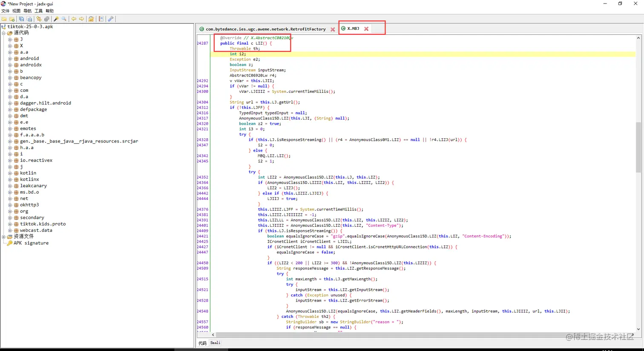644x351 pixels.
Task: Open the 工具 menu
Action: [38, 11]
